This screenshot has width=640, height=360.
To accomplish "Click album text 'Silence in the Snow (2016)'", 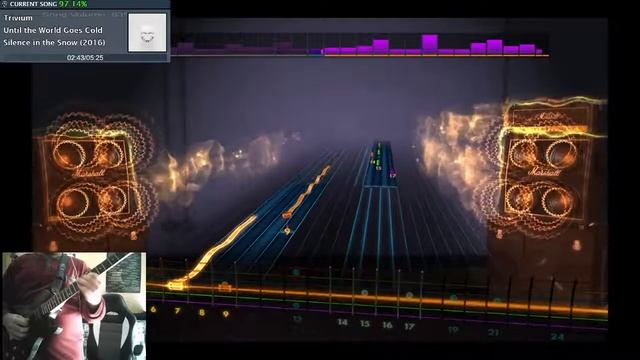I will tap(54, 42).
